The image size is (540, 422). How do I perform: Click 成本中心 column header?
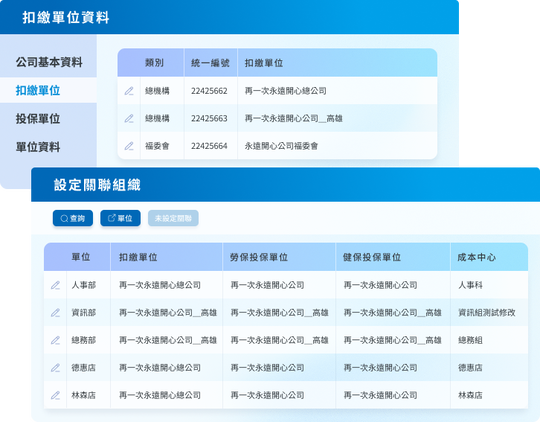tap(477, 257)
